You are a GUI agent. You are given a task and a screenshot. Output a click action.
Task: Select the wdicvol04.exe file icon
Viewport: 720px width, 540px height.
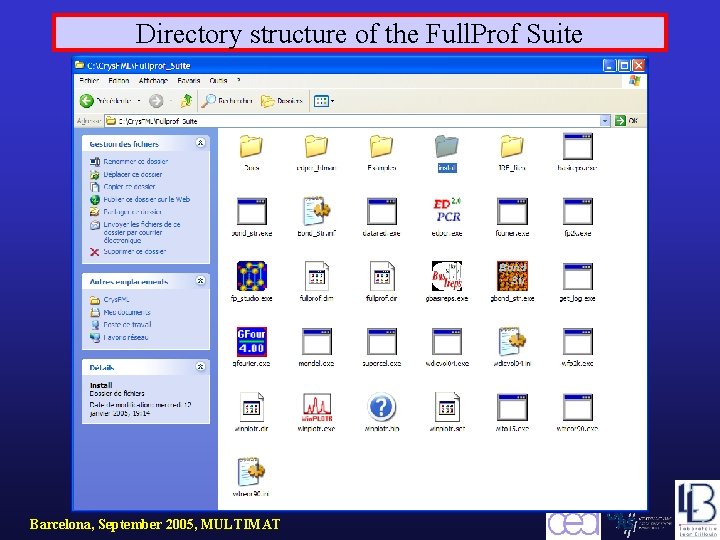tap(447, 342)
